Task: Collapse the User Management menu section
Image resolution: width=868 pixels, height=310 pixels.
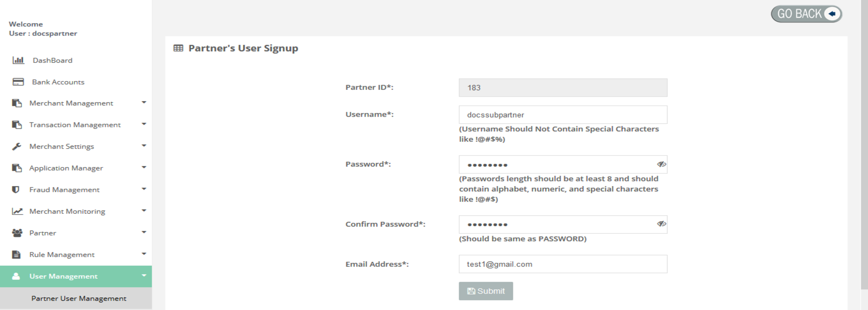Action: [144, 276]
